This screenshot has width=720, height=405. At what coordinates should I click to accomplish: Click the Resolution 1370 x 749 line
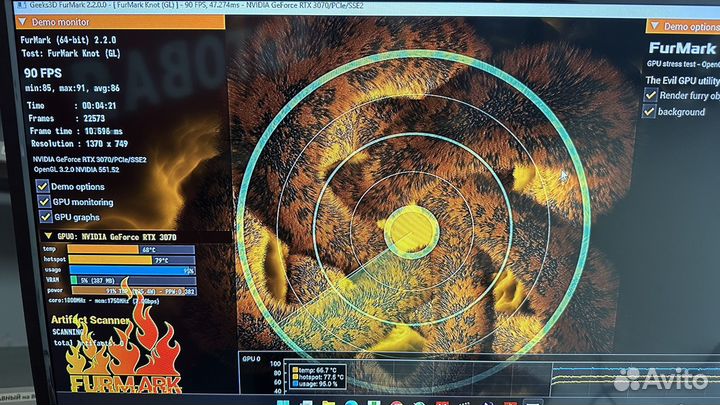tap(79, 144)
